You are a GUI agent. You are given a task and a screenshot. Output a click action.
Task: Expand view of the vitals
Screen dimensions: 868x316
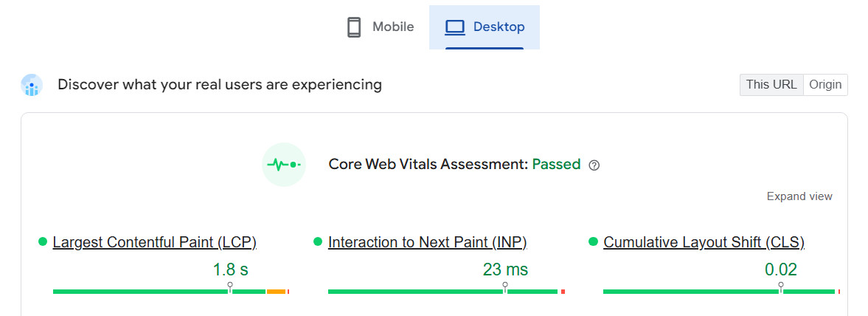click(799, 196)
